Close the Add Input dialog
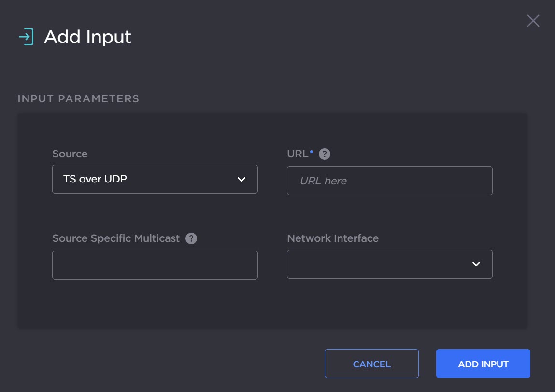555x392 pixels. click(533, 21)
